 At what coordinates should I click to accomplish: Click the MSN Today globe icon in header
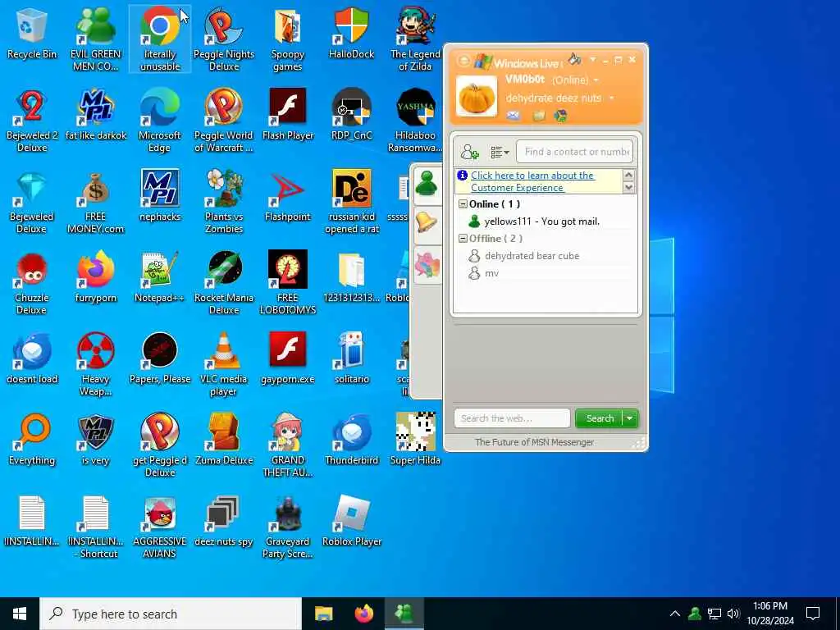pyautogui.click(x=560, y=116)
